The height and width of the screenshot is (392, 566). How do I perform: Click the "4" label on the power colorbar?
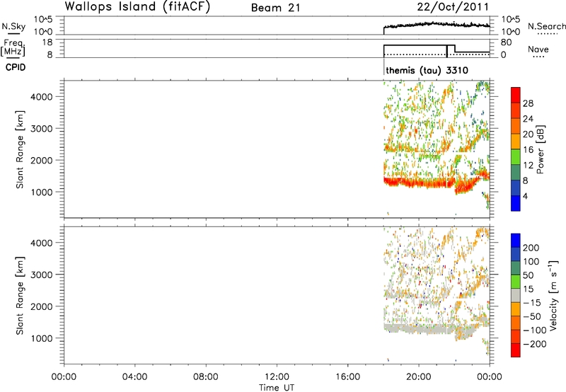(526, 197)
